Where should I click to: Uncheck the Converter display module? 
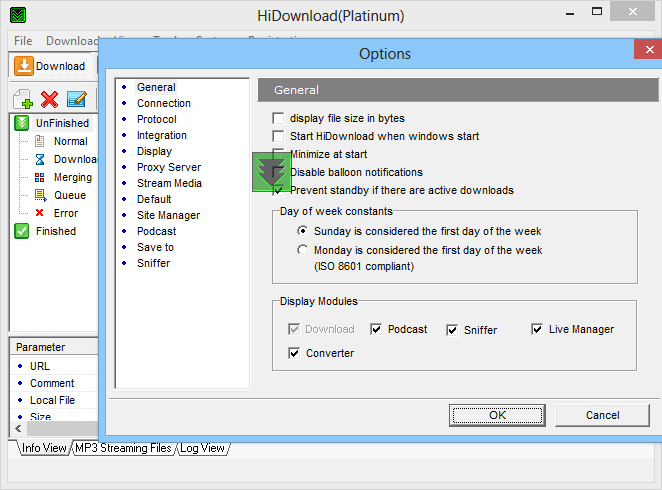click(x=294, y=353)
